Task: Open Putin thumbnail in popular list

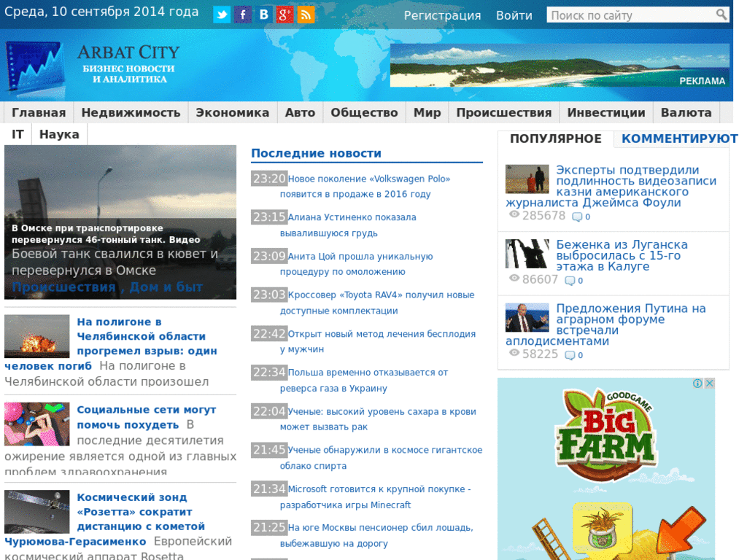Action: (527, 317)
